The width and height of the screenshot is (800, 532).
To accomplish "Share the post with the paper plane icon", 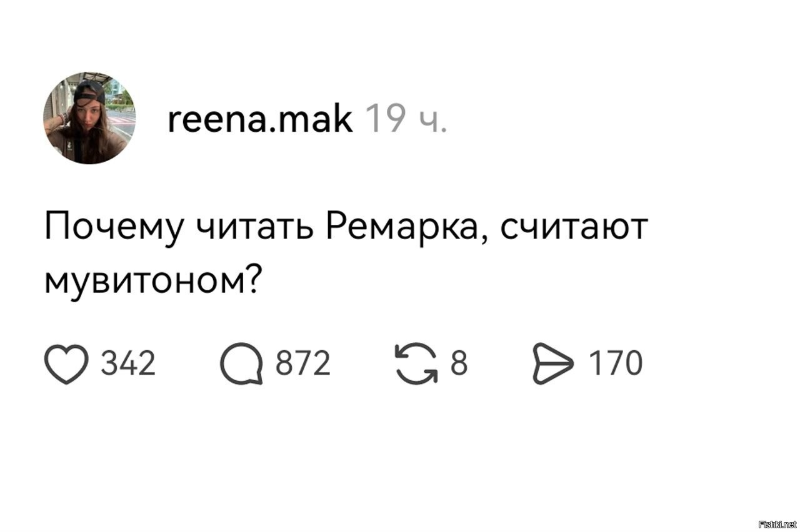I will pyautogui.click(x=552, y=364).
